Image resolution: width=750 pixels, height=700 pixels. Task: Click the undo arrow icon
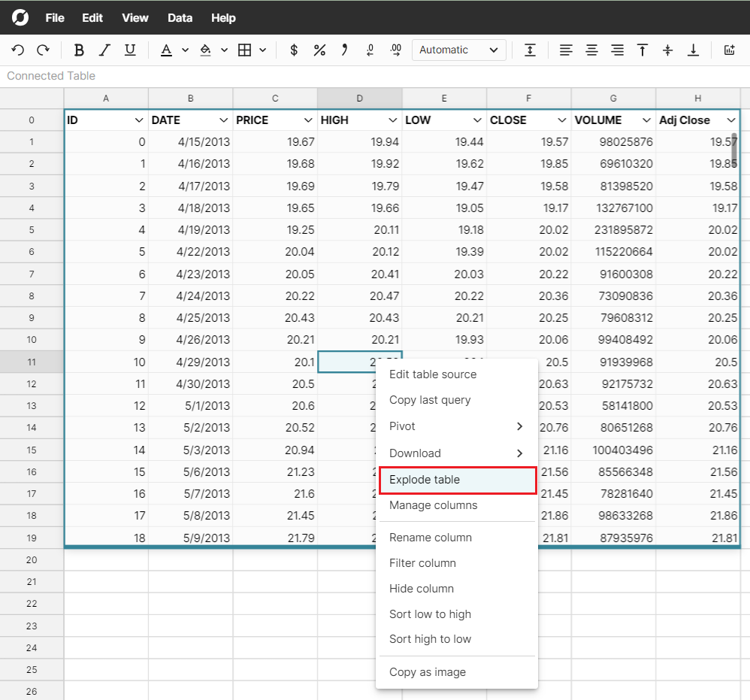18,50
